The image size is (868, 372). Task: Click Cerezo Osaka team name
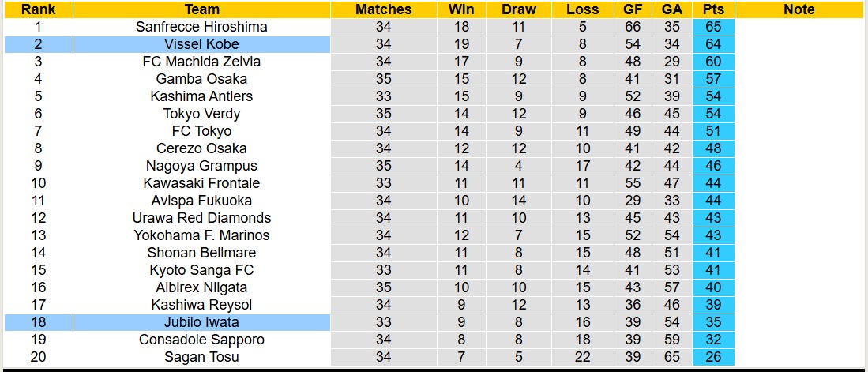coord(201,148)
